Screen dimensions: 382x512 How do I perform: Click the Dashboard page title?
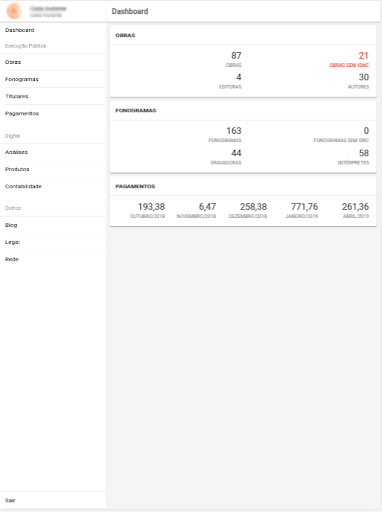tap(130, 11)
